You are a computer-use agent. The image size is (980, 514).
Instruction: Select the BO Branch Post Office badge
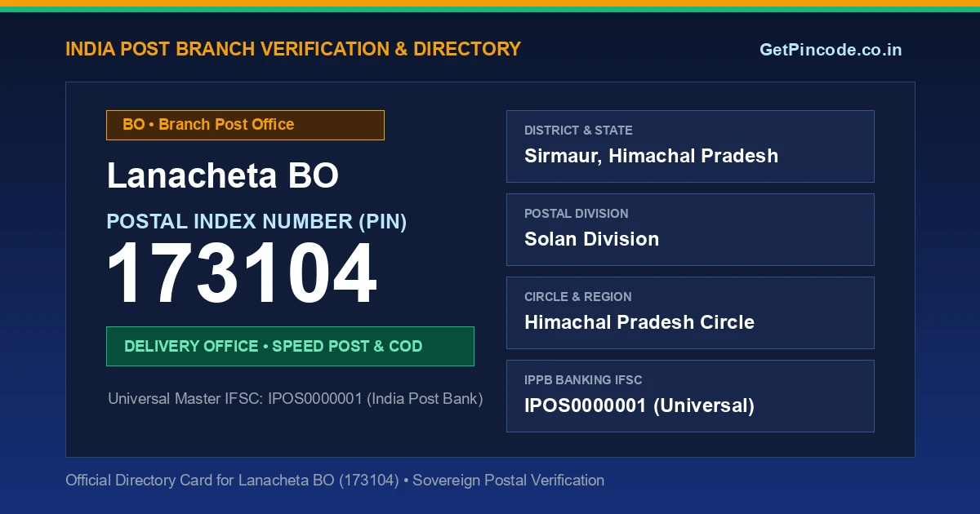(245, 125)
